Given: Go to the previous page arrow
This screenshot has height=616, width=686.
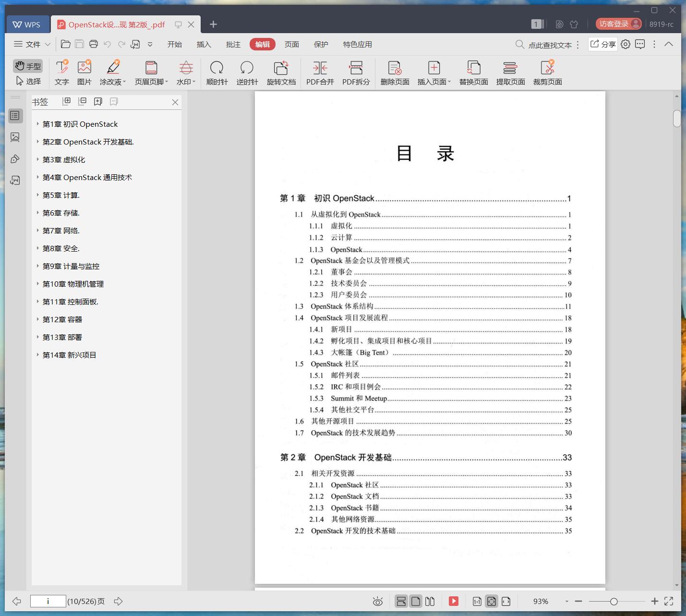Looking at the screenshot, I should click(x=17, y=601).
